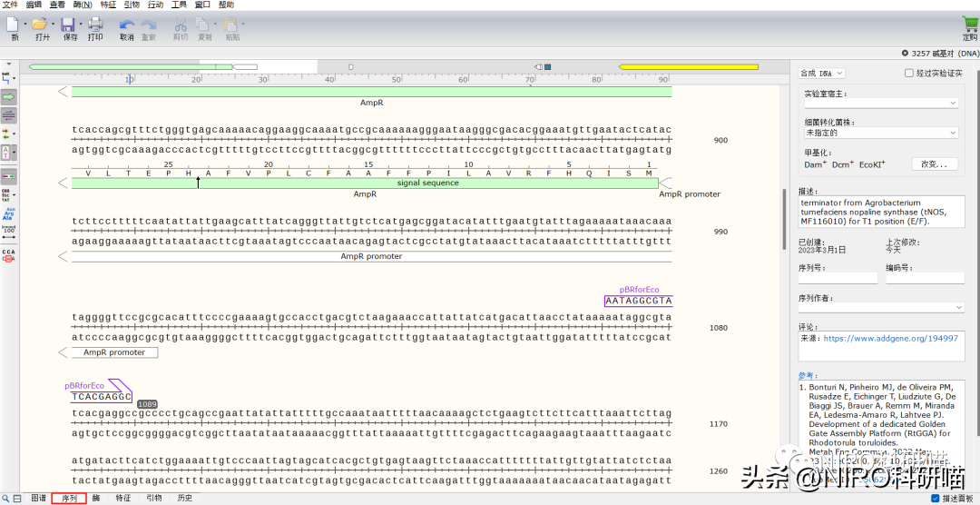980x505 pixels.
Task: Click the Dam+ methylation label
Action: pos(814,164)
